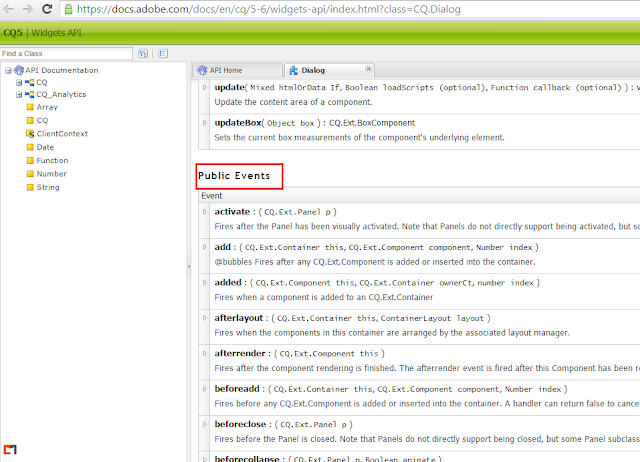Click the expand-all tree icon beside search
Viewport: 640px width, 462px height.
143,53
